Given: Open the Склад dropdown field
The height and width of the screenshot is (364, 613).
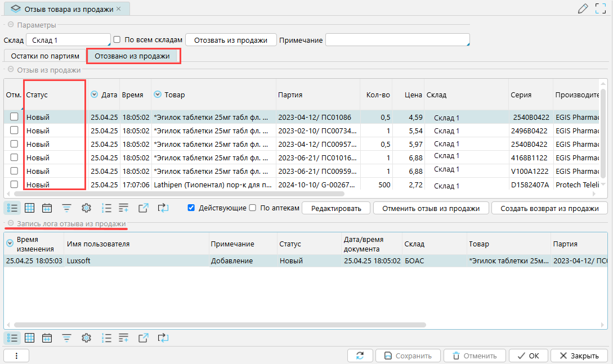Looking at the screenshot, I should pos(68,41).
